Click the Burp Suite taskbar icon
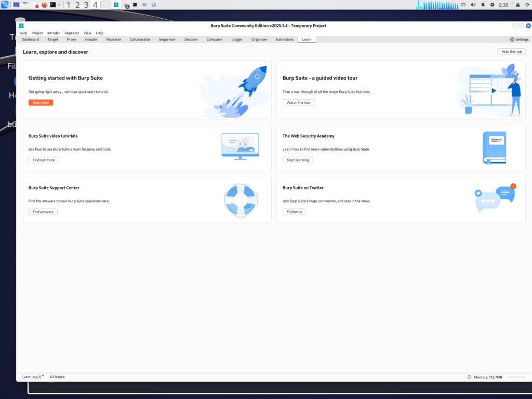The width and height of the screenshot is (532, 399). tap(115, 5)
